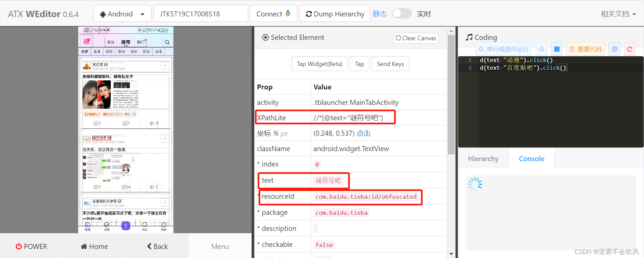Tap the 首页 home icon in phone nav
The width and height of the screenshot is (644, 258).
click(88, 225)
